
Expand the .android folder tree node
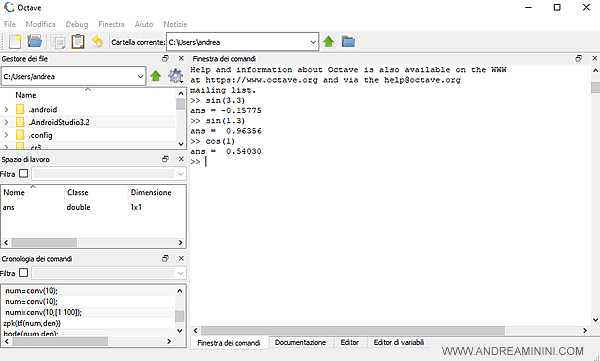pos(6,109)
